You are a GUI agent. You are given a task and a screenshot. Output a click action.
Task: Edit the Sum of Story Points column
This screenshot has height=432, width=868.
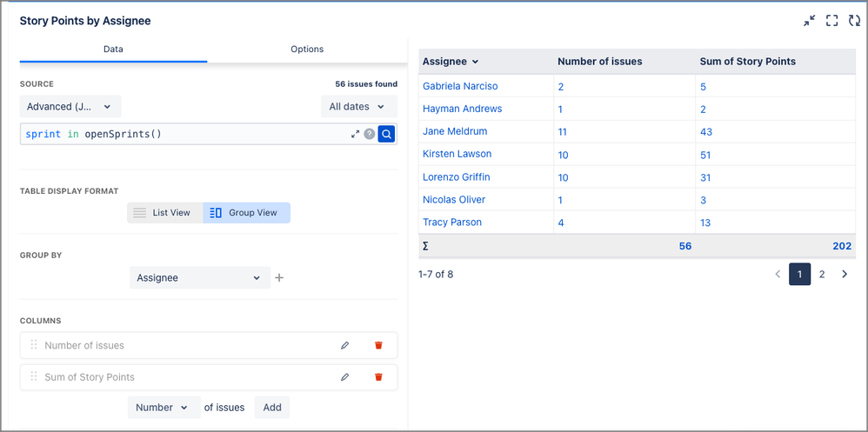[x=345, y=377]
